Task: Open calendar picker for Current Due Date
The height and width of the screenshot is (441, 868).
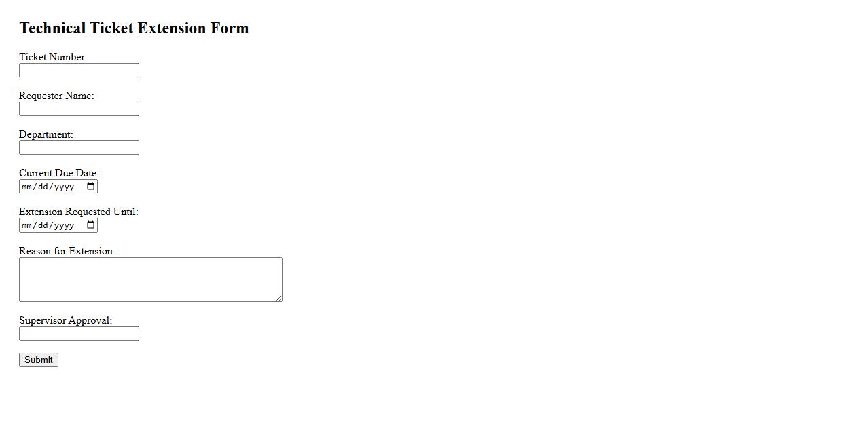Action: point(91,187)
